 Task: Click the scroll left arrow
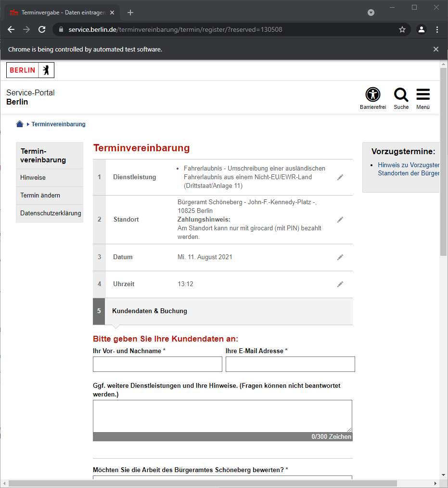click(4, 483)
